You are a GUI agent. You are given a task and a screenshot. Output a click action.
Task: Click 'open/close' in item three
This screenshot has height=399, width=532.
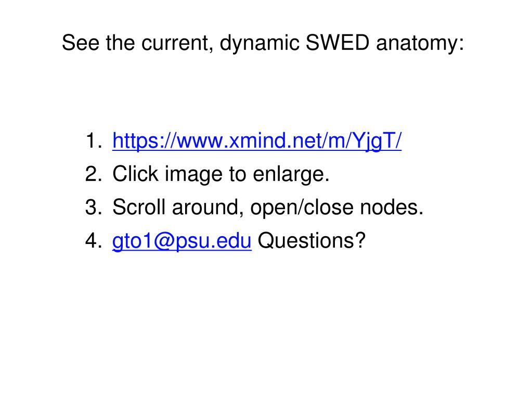302,208
